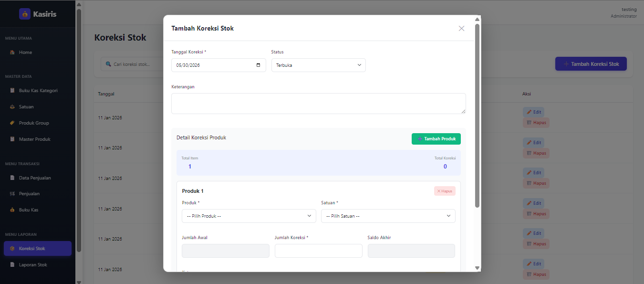Viewport: 644px width, 284px height.
Task: Click the Jumlah Koreksi input field
Action: (319, 251)
